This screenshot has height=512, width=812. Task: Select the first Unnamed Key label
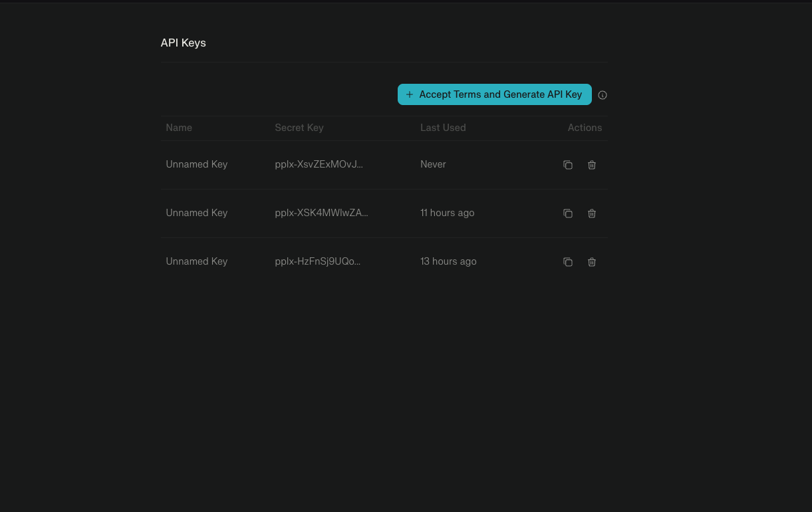tap(196, 164)
